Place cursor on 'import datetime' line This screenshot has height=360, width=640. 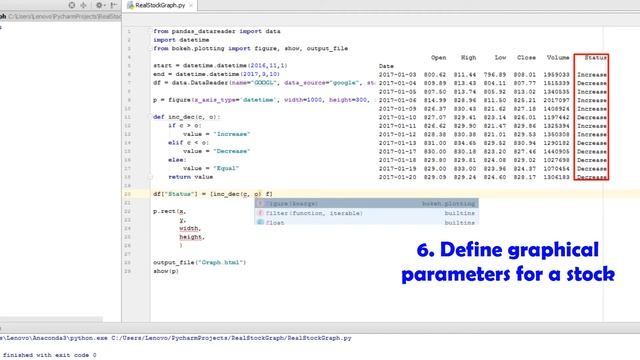[181, 40]
